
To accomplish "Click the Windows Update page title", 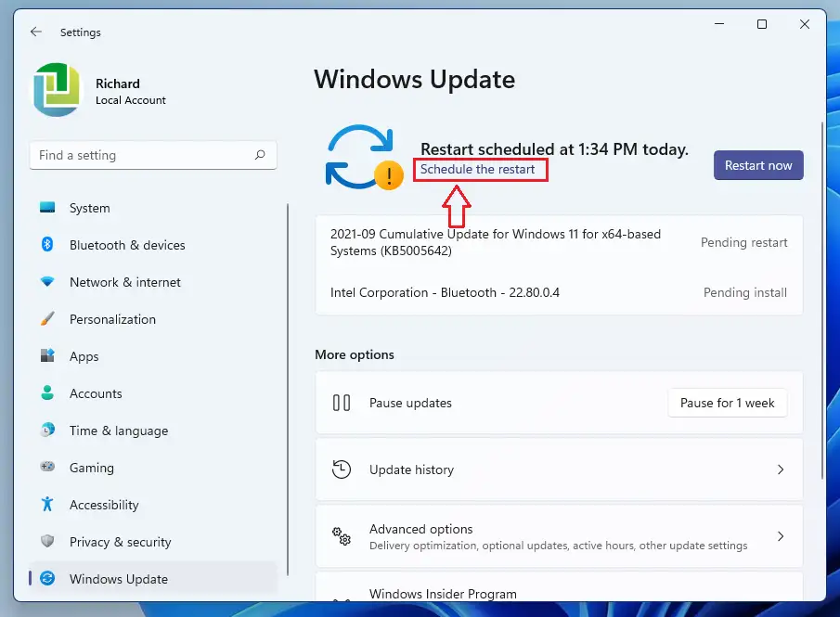I will [415, 79].
